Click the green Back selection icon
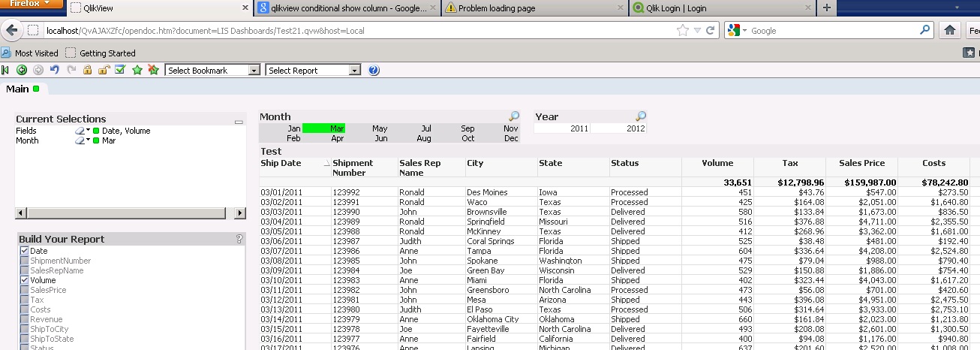 point(22,70)
